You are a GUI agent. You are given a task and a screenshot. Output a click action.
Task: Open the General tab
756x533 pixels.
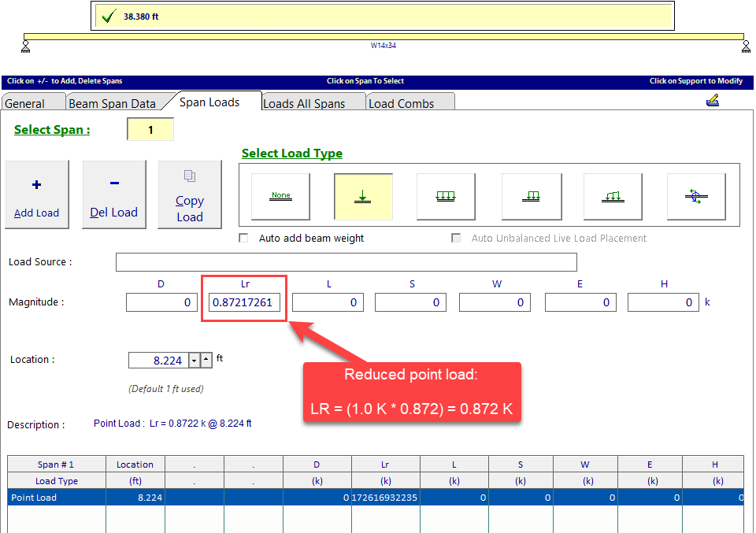click(x=34, y=103)
